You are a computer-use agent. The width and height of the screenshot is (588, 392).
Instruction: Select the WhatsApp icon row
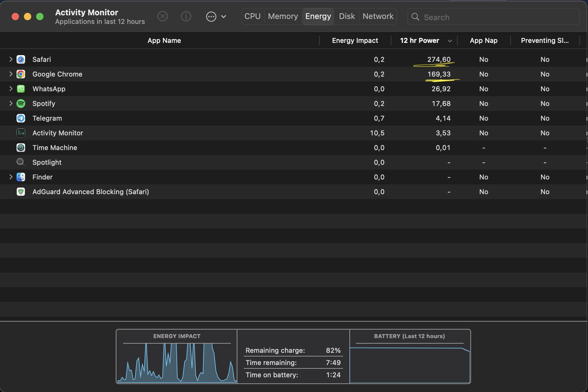pos(21,89)
